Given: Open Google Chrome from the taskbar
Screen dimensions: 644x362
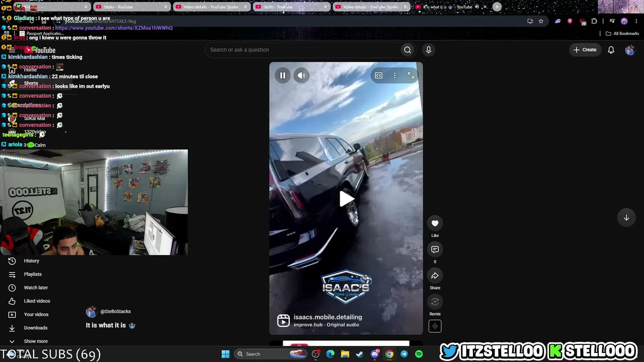Looking at the screenshot, I should pos(389,354).
